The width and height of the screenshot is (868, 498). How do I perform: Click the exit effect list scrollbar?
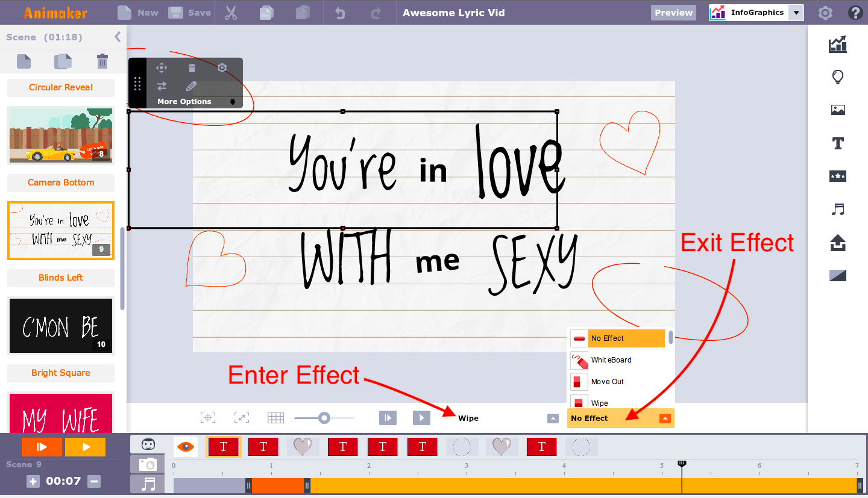(671, 337)
